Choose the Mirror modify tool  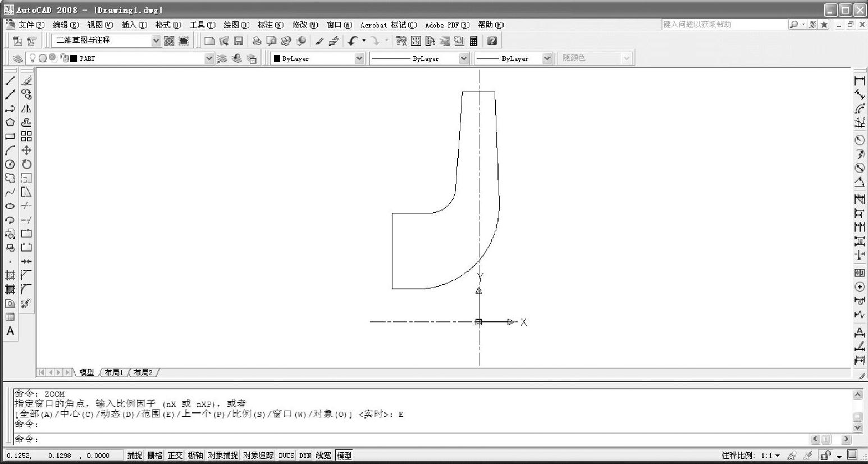coord(26,109)
